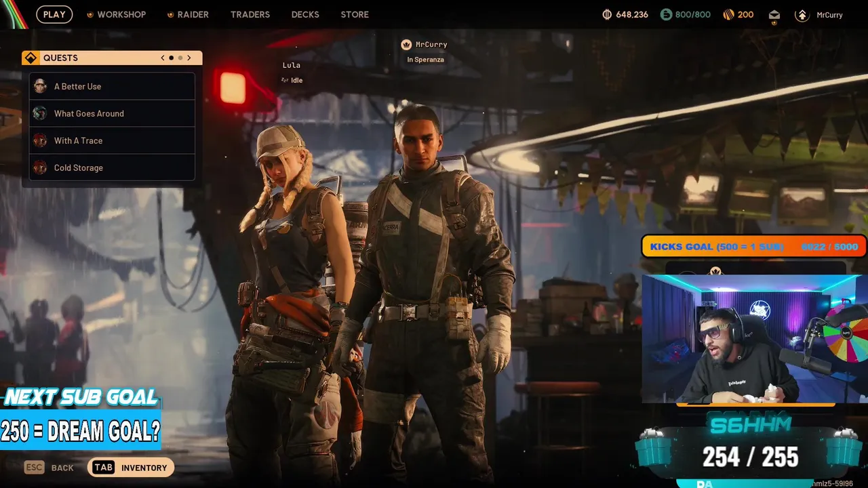This screenshot has width=868, height=488.
Task: Click the coin currency icon next to 648,236
Action: [607, 14]
